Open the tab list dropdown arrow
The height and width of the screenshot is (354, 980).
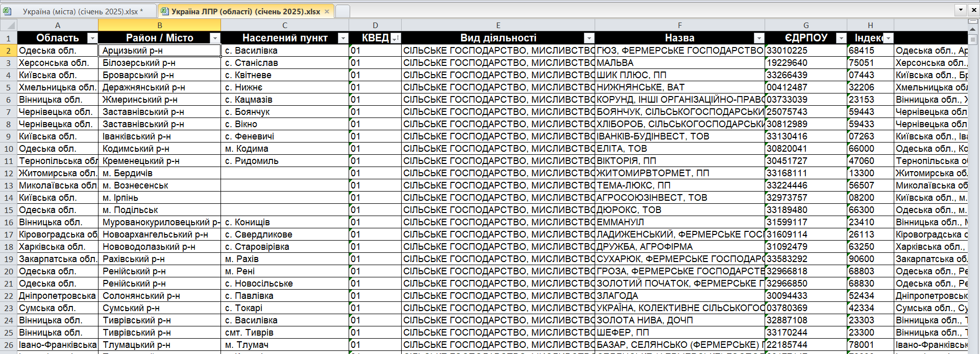tap(961, 10)
